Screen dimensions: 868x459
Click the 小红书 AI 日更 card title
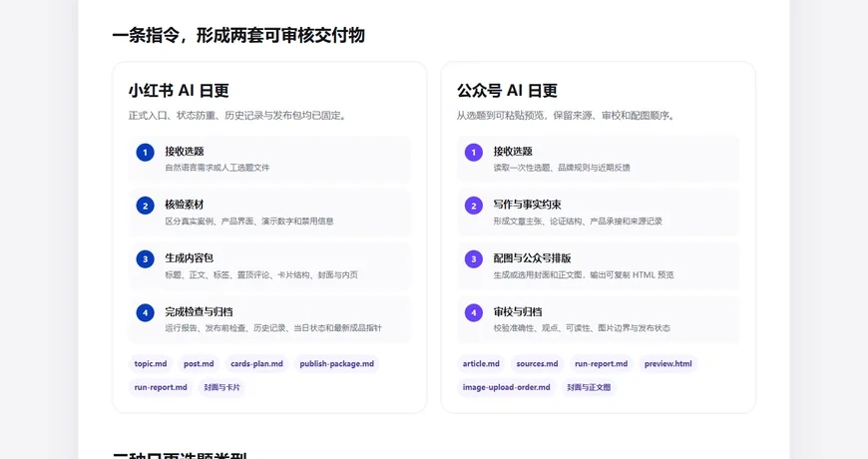(179, 91)
